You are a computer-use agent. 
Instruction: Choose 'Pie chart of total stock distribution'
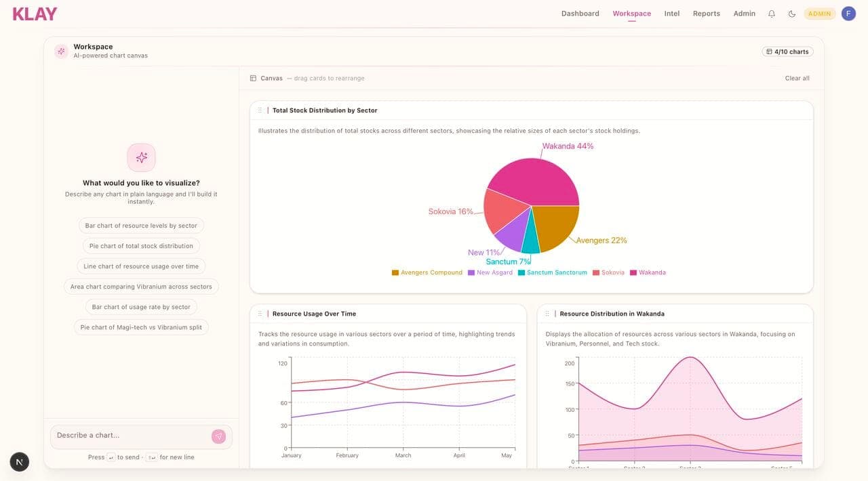141,246
